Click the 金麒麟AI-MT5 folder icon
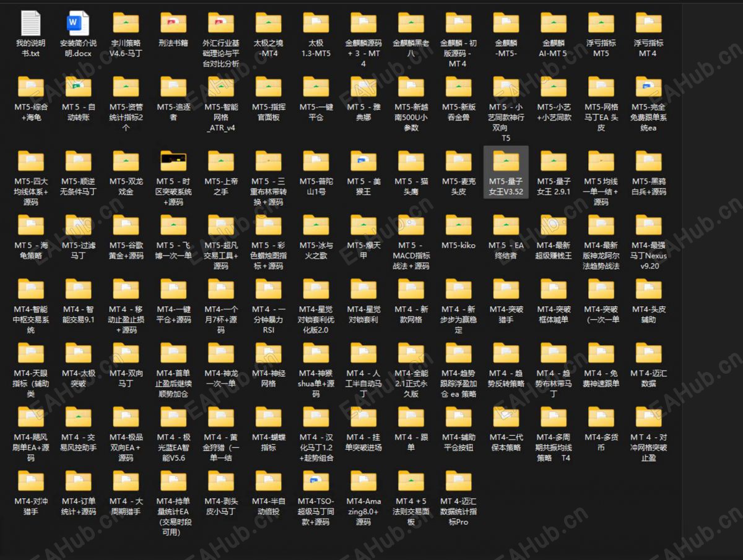Image resolution: width=743 pixels, height=560 pixels. click(554, 23)
